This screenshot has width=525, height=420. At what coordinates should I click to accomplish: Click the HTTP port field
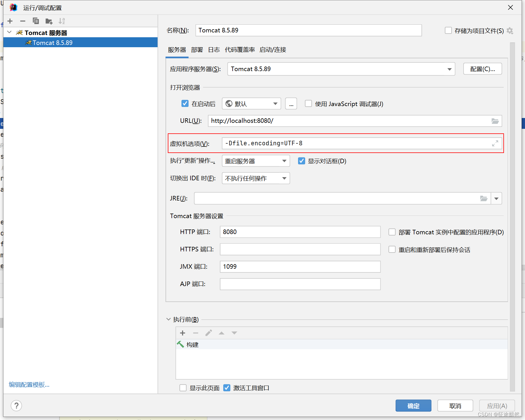[300, 232]
